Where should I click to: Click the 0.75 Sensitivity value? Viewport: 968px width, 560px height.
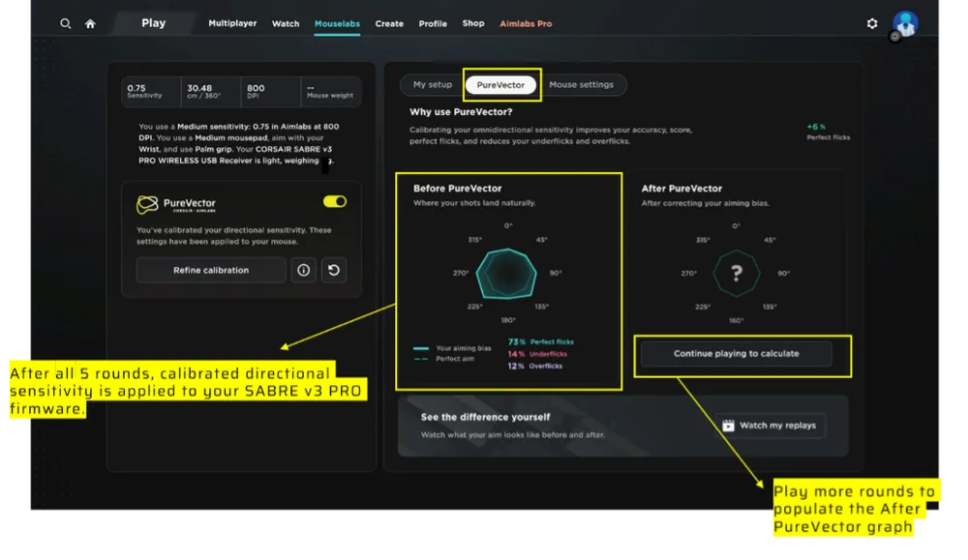(x=146, y=91)
